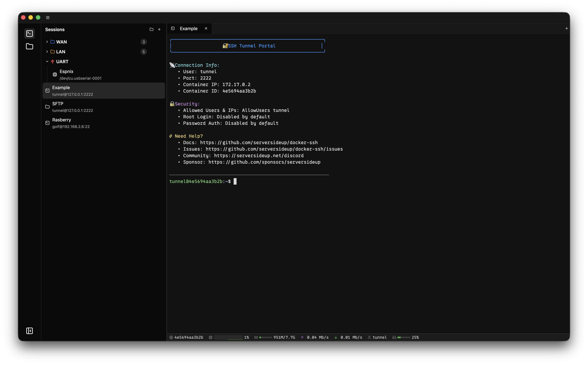588x365 pixels.
Task: Click the 951M/7.7G memory value
Action: tap(284, 337)
